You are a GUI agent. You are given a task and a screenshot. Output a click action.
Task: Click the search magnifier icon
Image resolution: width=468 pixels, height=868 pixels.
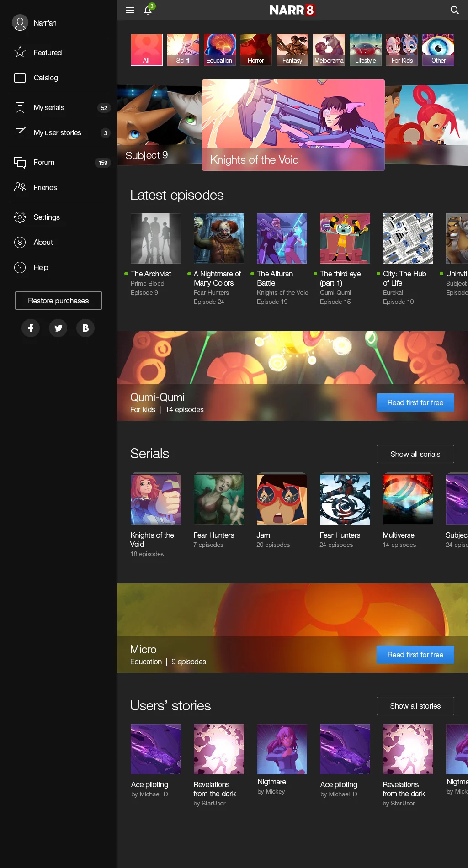point(454,10)
